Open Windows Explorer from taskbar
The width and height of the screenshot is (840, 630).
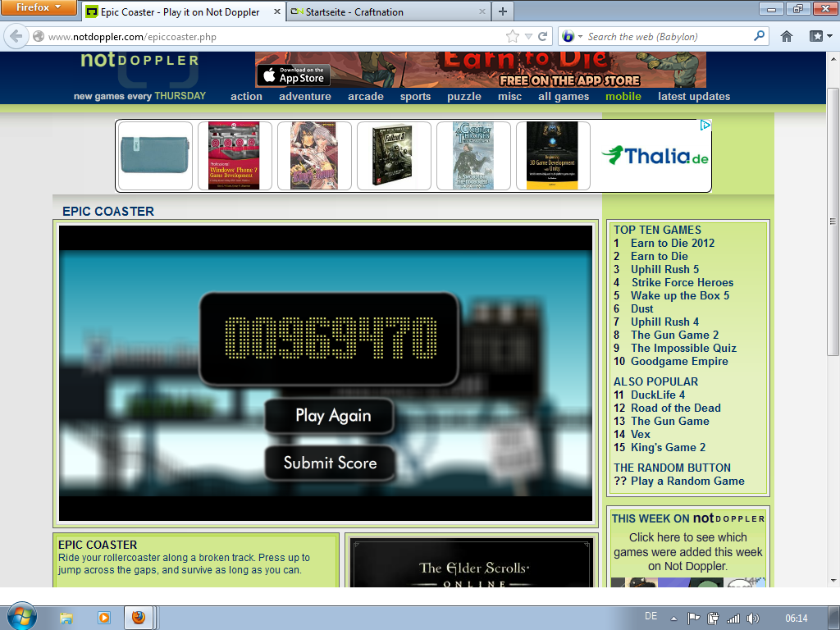pyautogui.click(x=66, y=618)
